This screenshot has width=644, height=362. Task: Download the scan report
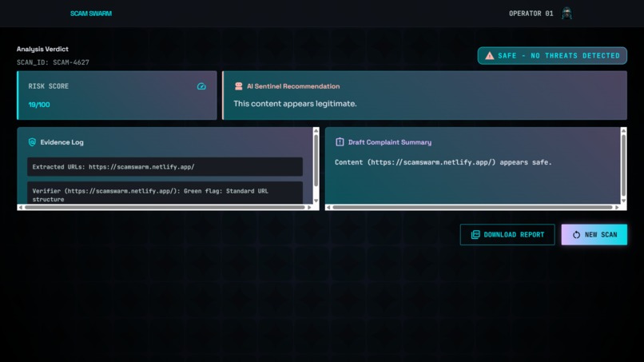(x=507, y=235)
